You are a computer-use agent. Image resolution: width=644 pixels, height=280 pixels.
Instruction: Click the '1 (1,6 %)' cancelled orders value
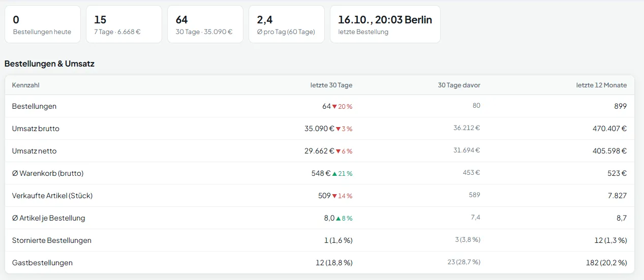pos(339,240)
